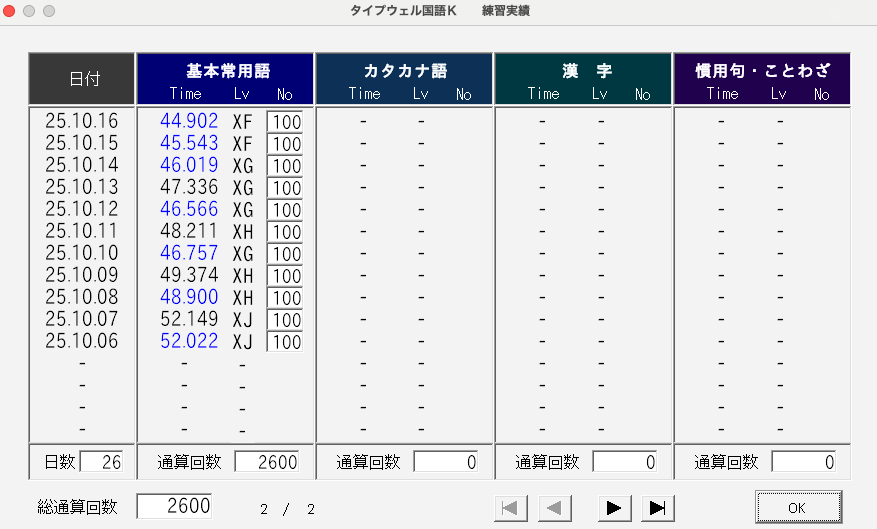The height and width of the screenshot is (529, 877).
Task: Click the No box for 25.10.16
Action: pos(285,122)
